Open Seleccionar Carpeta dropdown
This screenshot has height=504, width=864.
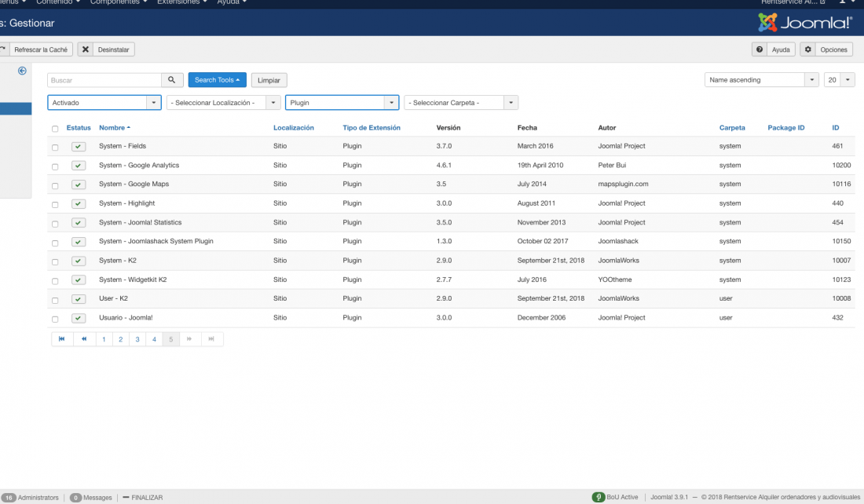[x=461, y=103]
